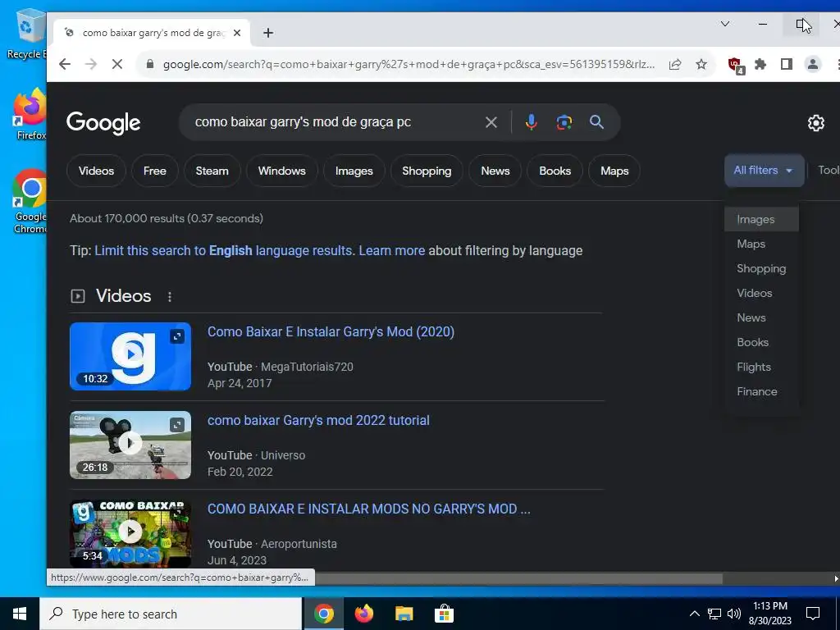The image size is (840, 630).
Task: Open the Extensions puzzle icon
Action: (760, 64)
